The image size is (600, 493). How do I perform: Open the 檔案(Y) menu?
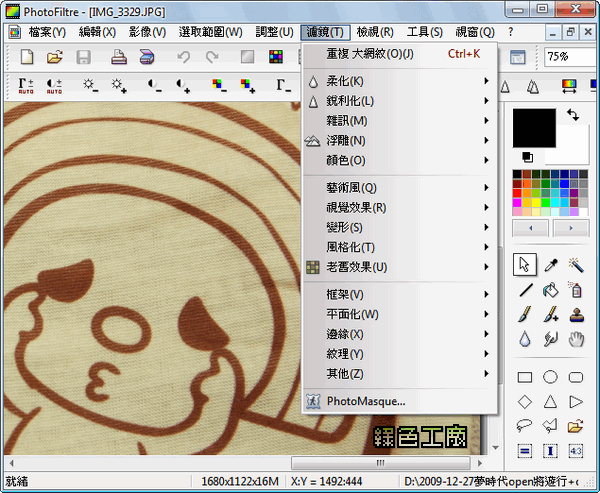(x=47, y=32)
